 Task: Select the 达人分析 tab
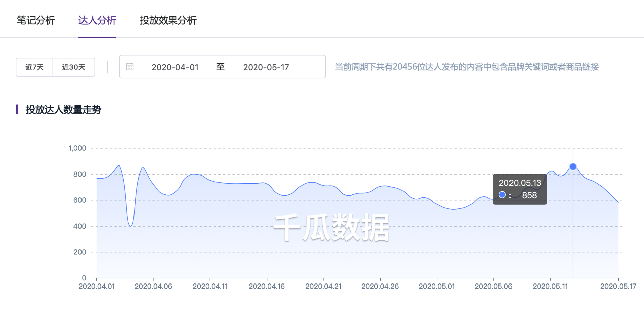[x=97, y=20]
